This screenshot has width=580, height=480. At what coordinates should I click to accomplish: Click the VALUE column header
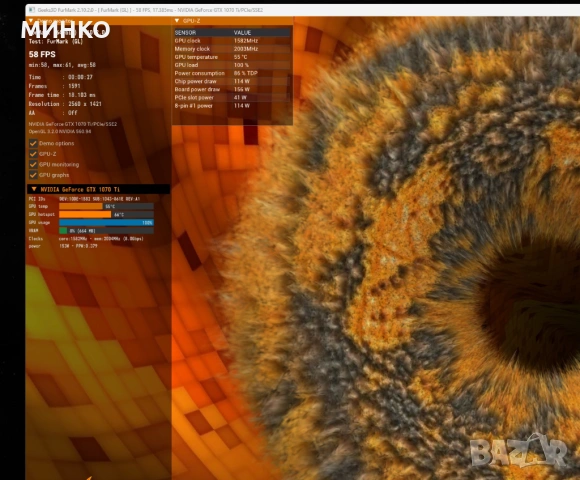tap(242, 33)
